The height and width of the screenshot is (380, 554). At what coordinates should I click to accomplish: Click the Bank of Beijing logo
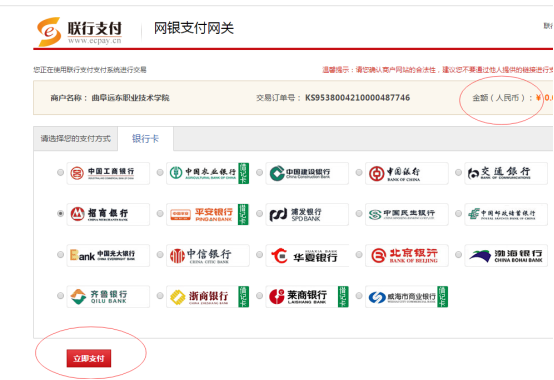(407, 255)
